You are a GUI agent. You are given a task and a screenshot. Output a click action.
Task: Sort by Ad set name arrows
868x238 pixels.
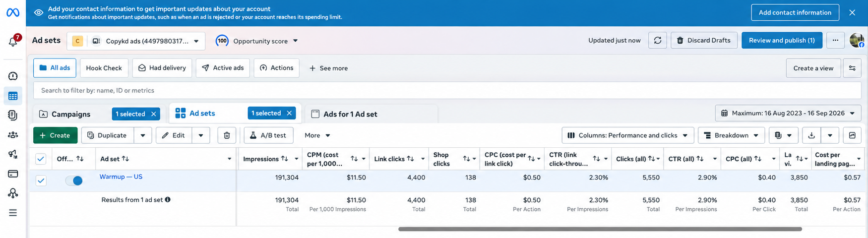[125, 159]
